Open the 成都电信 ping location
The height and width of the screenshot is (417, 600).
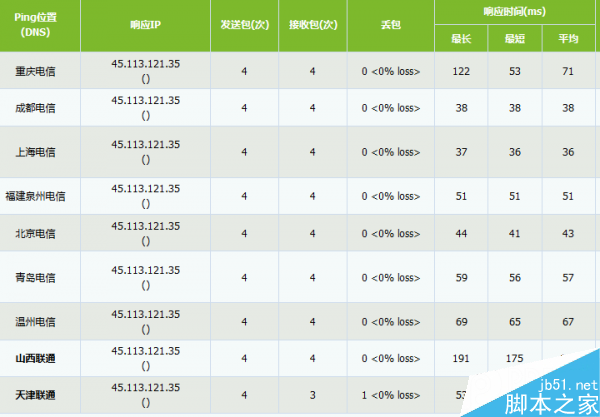click(35, 107)
